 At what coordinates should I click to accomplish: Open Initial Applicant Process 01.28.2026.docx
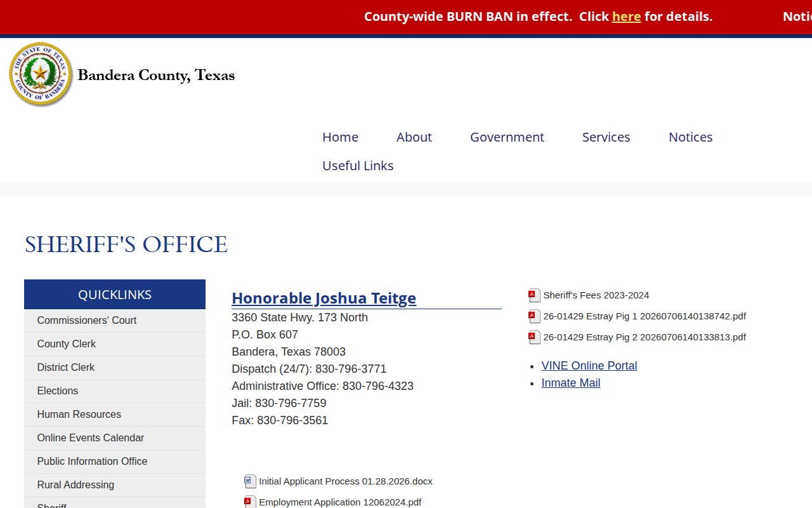[346, 481]
